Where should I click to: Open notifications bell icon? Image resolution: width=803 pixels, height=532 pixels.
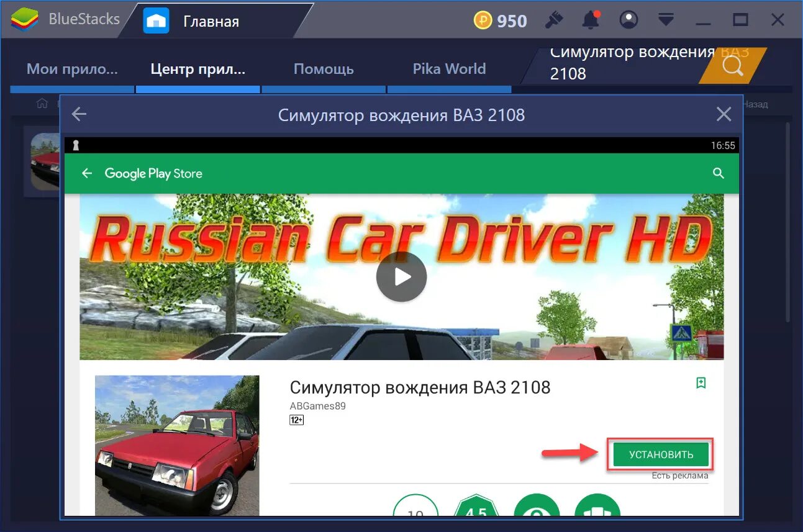[x=591, y=20]
